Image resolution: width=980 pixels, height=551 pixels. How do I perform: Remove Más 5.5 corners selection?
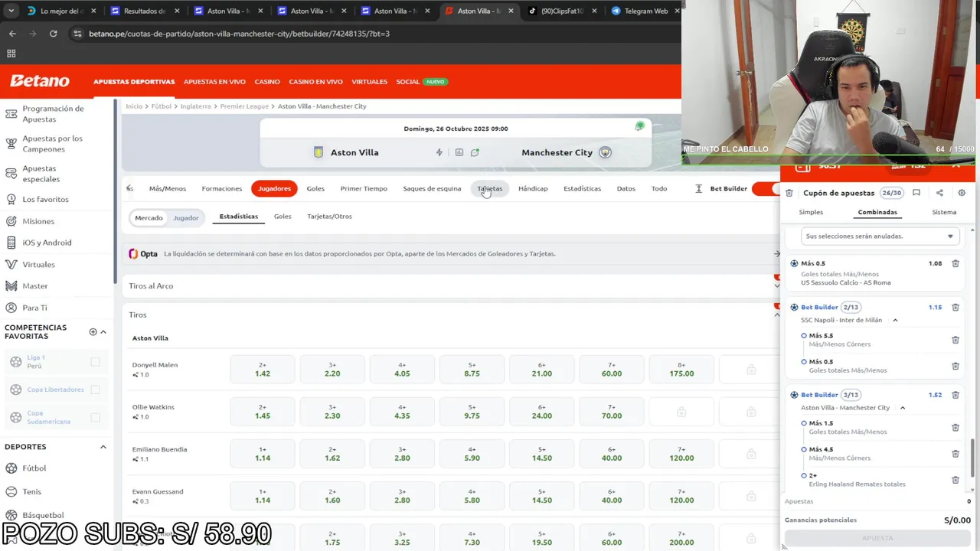tap(955, 340)
